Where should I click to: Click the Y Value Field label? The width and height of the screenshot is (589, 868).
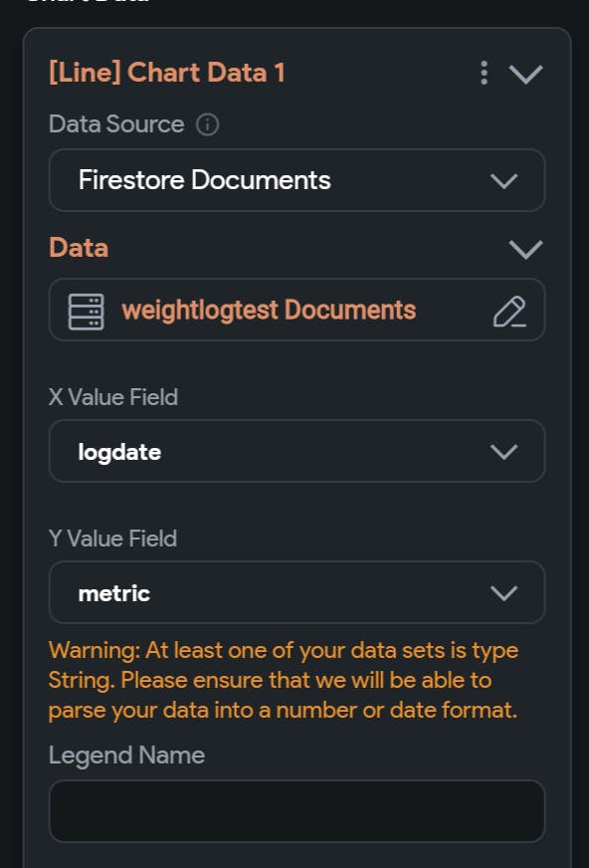[112, 539]
